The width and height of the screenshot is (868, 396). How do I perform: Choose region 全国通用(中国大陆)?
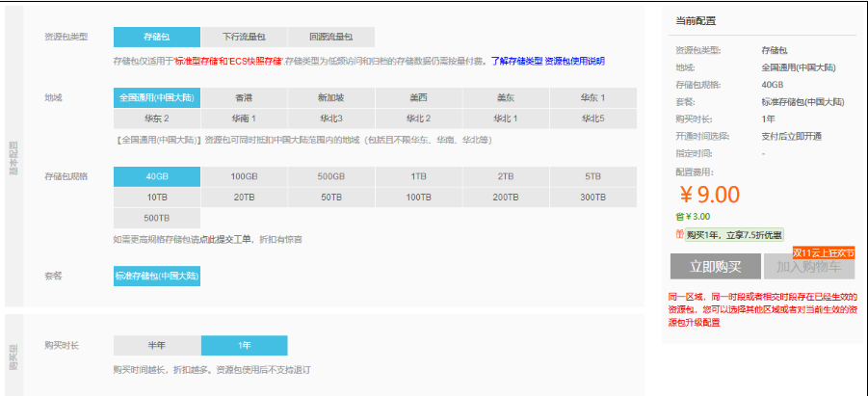click(157, 98)
